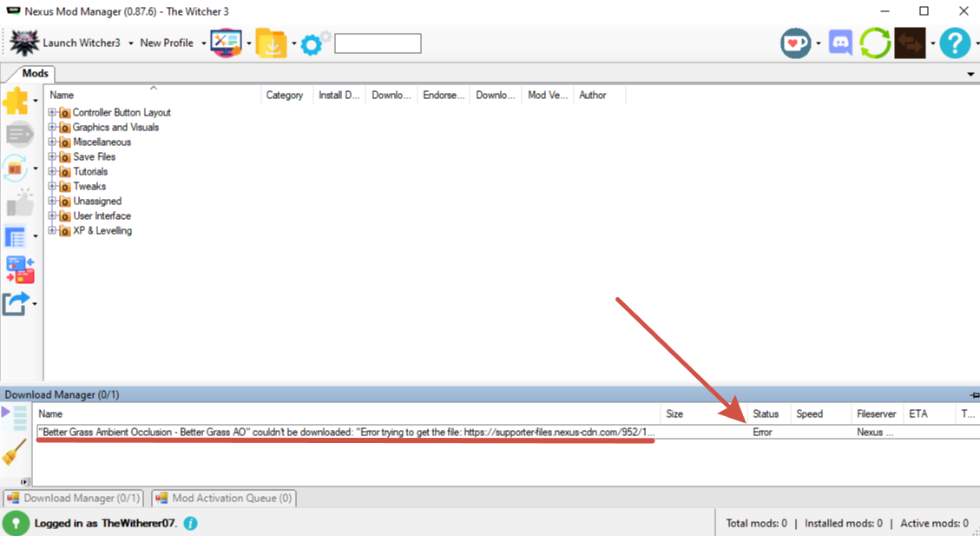Click the small scroll arrow below broom icon
980x536 pixels.
25,481
